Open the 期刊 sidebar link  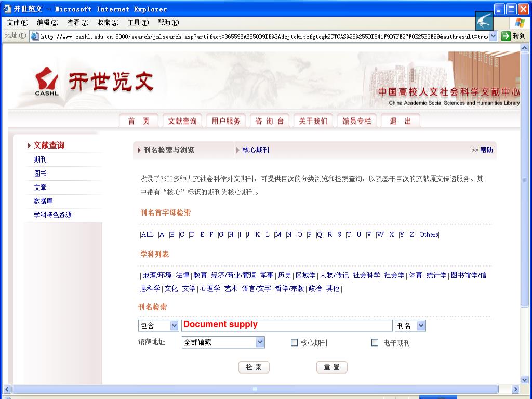[x=40, y=159]
